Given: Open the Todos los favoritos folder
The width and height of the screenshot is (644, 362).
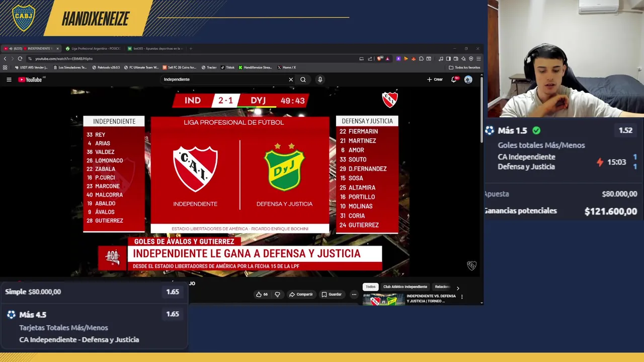Looking at the screenshot, I should [464, 67].
